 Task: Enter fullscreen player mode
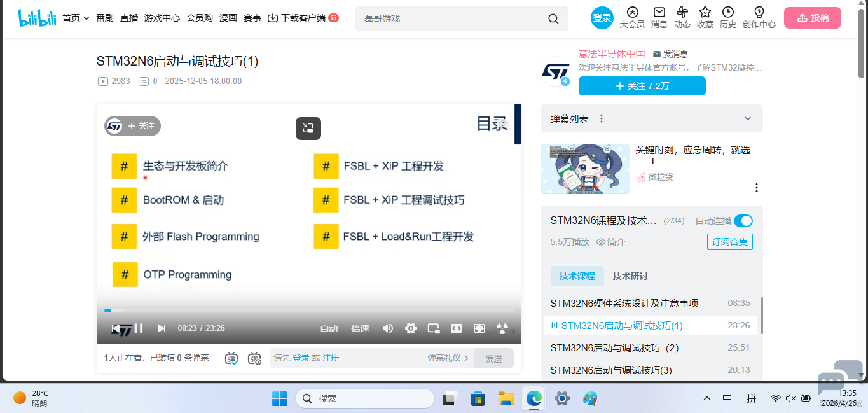(x=479, y=328)
